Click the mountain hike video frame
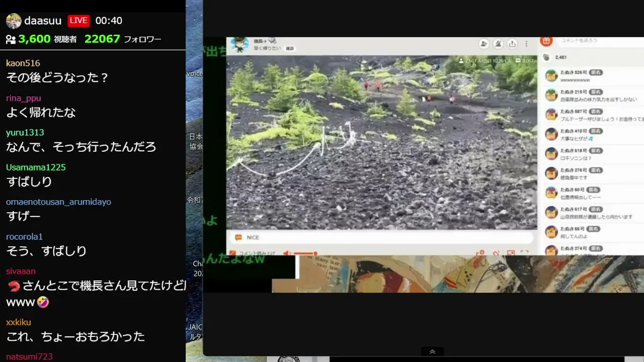644x362 pixels. tap(381, 142)
